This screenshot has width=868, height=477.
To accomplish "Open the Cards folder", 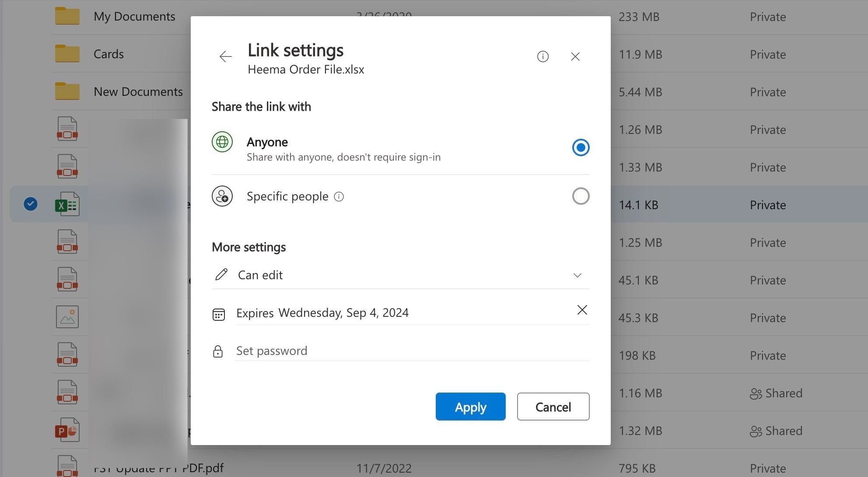I will 108,54.
